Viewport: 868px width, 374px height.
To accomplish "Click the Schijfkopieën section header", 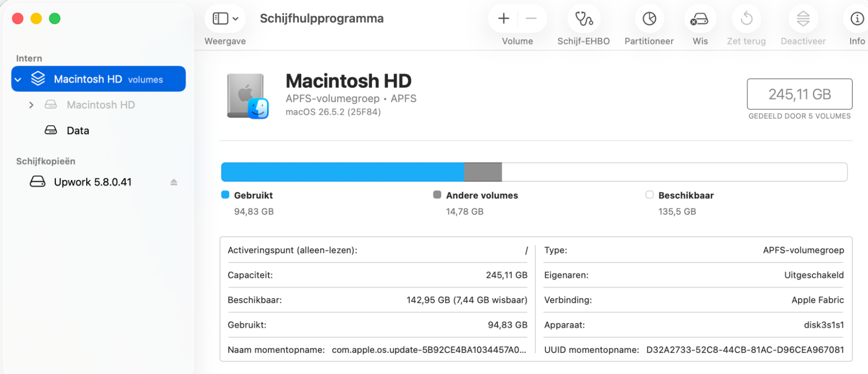I will coord(46,161).
